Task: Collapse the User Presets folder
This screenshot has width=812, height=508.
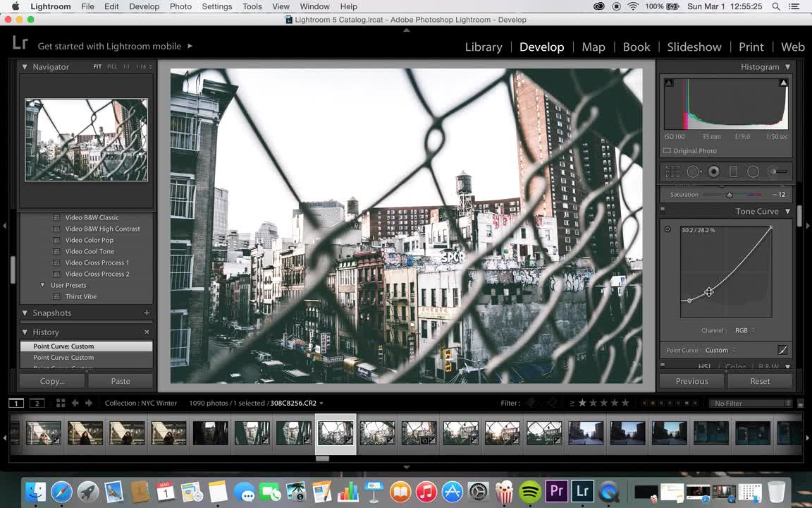Action: pyautogui.click(x=42, y=285)
